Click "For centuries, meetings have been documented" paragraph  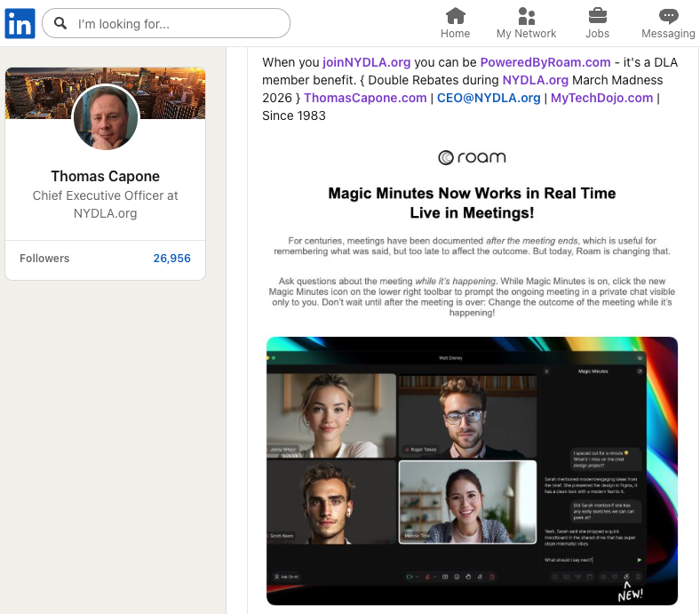472,246
